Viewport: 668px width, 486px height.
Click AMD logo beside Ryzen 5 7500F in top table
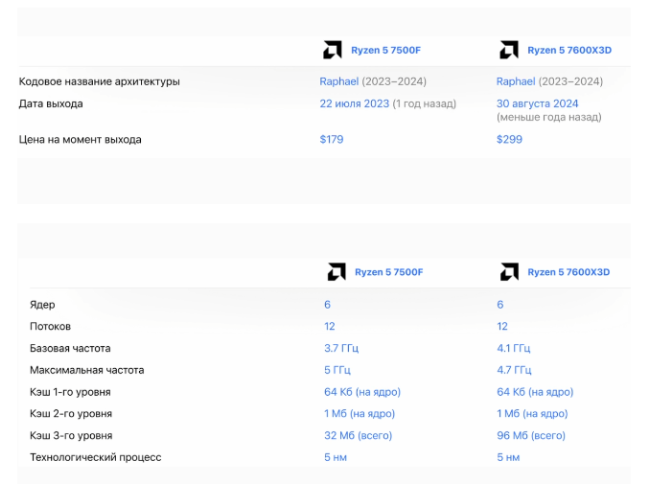click(332, 50)
